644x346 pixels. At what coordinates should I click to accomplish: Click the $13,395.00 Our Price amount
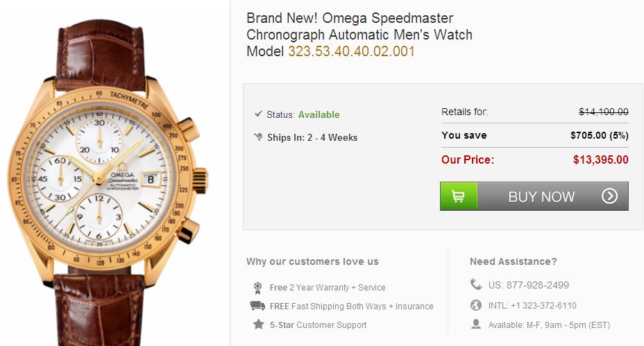click(x=600, y=159)
